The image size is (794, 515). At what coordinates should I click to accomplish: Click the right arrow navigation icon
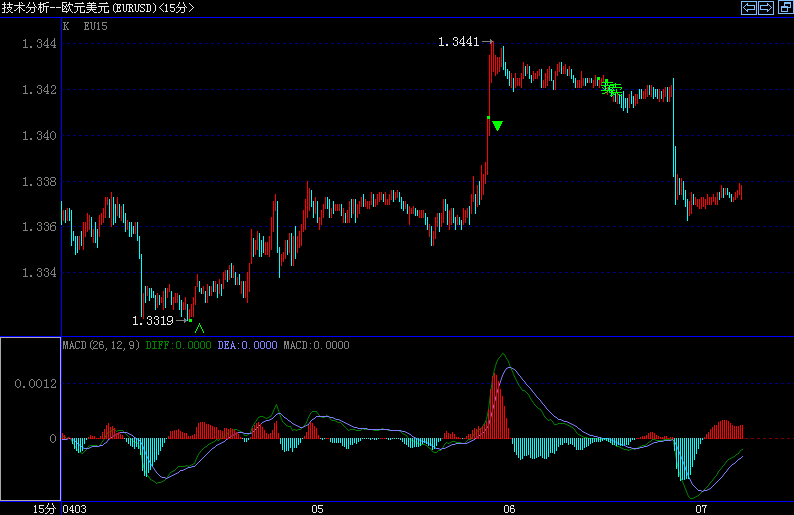[x=766, y=8]
